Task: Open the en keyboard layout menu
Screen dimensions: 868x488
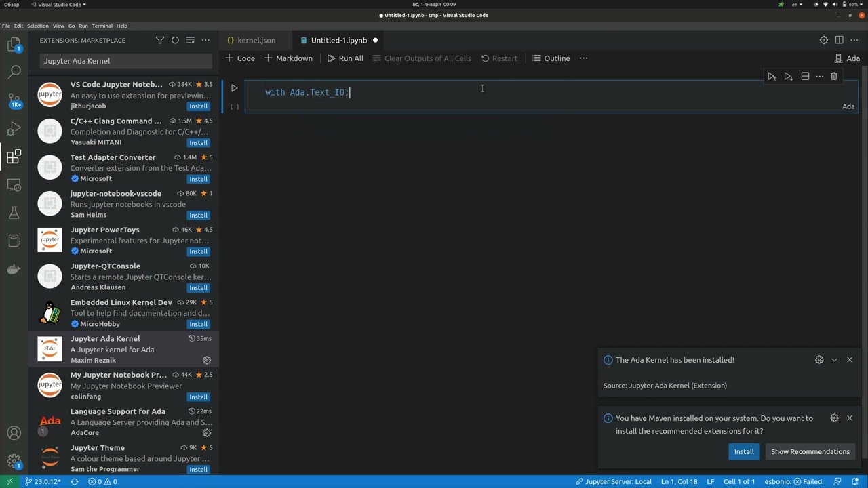Action: pos(797,4)
